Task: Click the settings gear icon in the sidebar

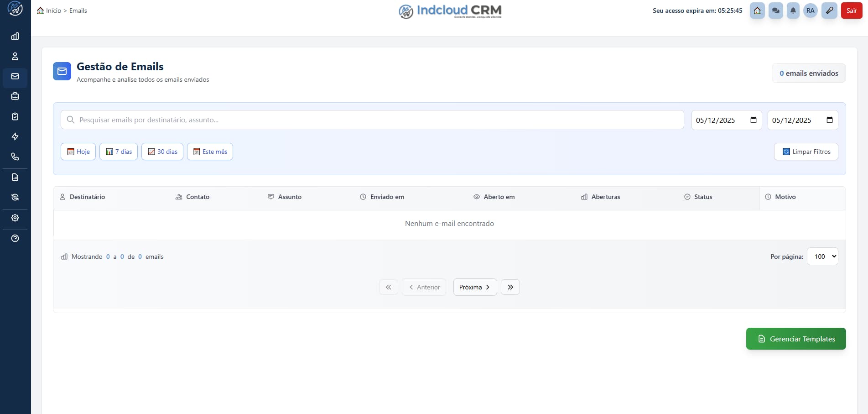Action: (x=15, y=218)
